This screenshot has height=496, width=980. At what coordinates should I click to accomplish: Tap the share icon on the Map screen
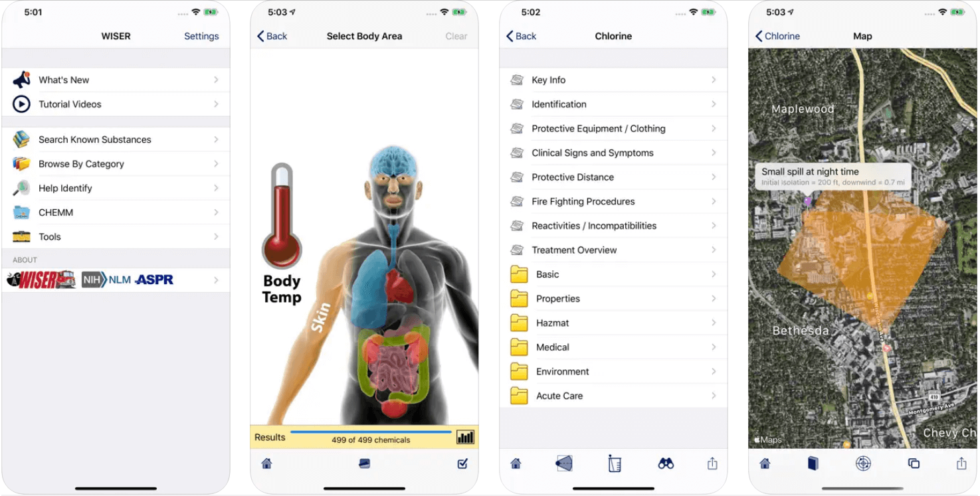click(961, 463)
